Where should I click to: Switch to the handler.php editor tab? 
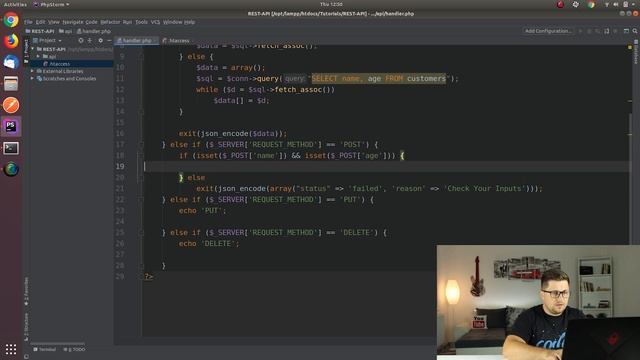[x=136, y=40]
